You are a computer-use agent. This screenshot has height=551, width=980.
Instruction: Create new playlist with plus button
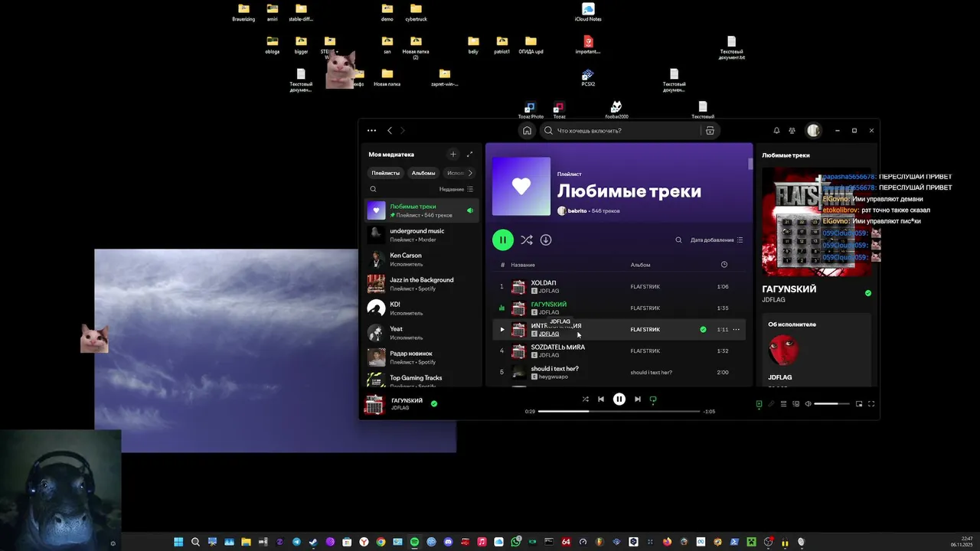click(x=452, y=155)
